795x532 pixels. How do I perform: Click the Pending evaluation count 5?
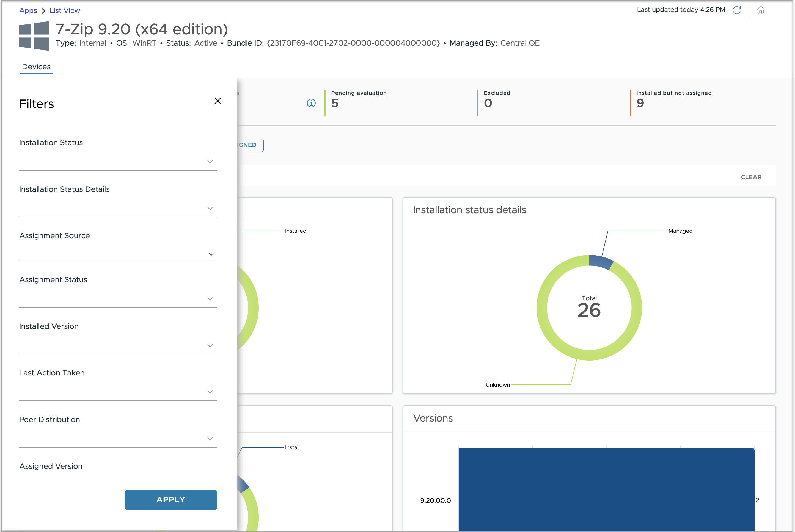(x=335, y=103)
